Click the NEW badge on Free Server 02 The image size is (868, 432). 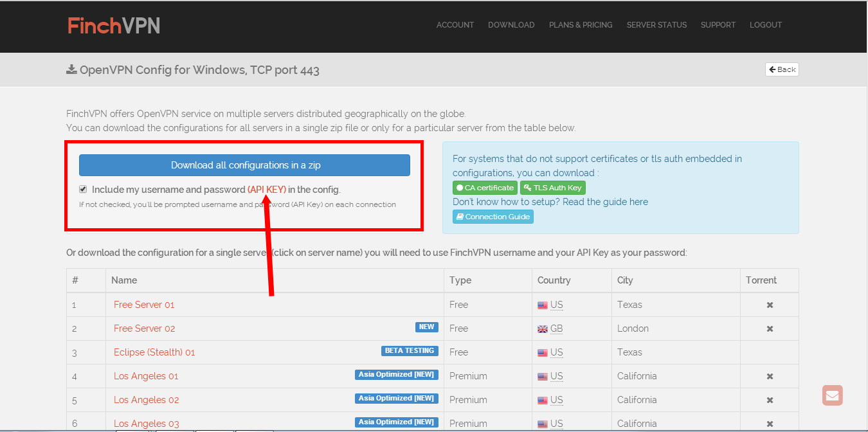coord(427,327)
